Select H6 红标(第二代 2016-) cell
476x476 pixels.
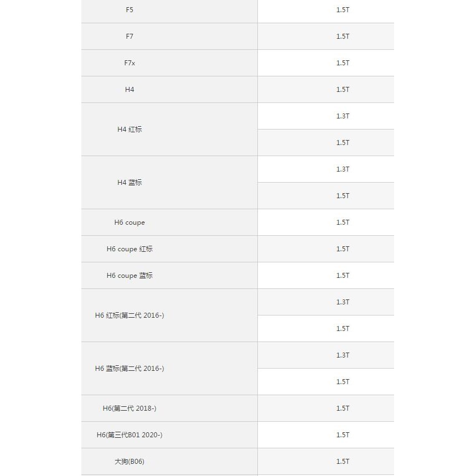[x=130, y=315]
